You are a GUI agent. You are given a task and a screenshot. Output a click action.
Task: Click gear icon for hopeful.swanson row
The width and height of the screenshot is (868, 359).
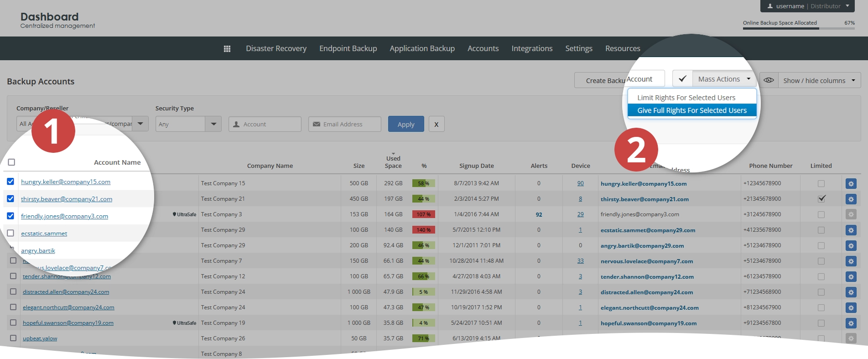pos(851,323)
